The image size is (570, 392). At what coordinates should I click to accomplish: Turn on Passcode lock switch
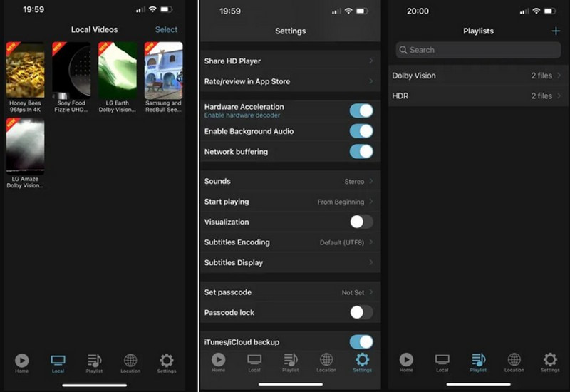pyautogui.click(x=361, y=312)
